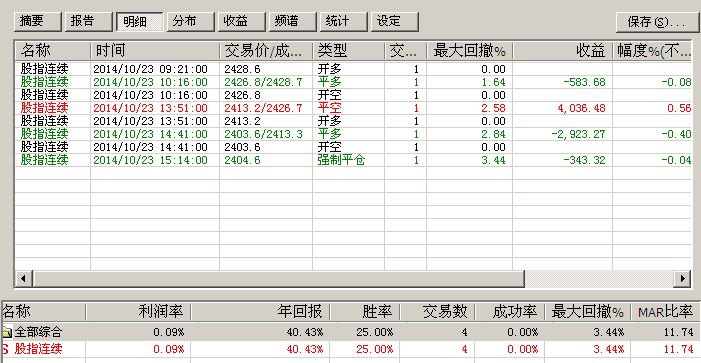Click the 年回报 column header
The width and height of the screenshot is (701, 363).
[260, 312]
